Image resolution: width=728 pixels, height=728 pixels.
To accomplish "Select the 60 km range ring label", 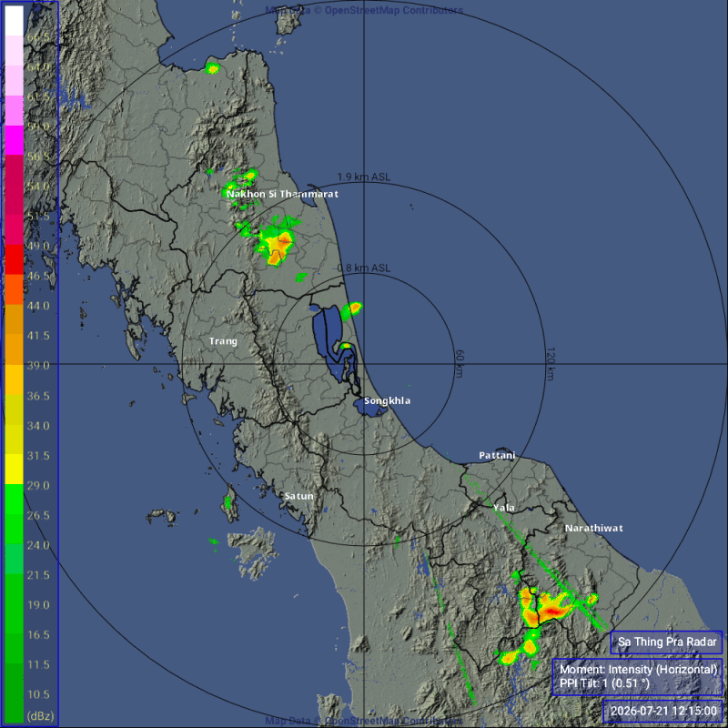I will click(x=459, y=363).
